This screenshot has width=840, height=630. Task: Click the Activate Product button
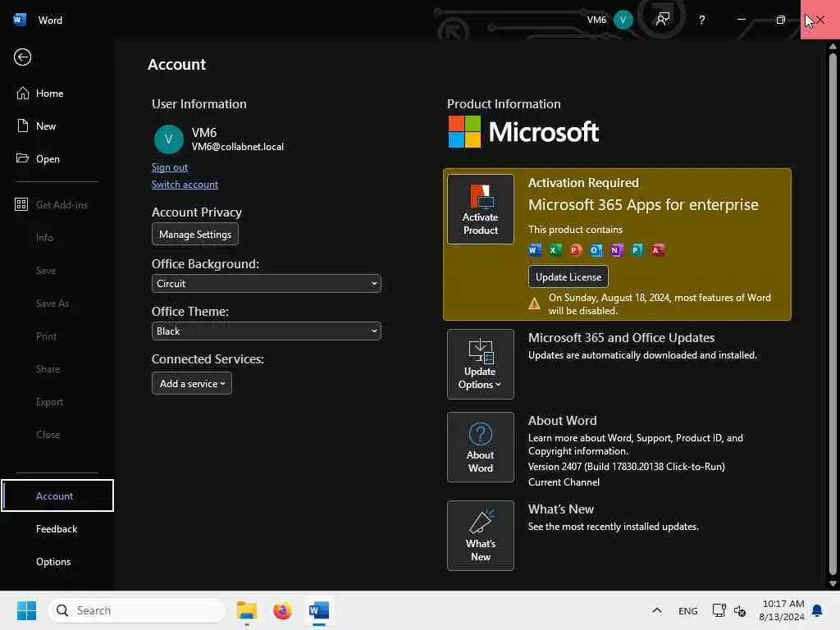point(481,209)
